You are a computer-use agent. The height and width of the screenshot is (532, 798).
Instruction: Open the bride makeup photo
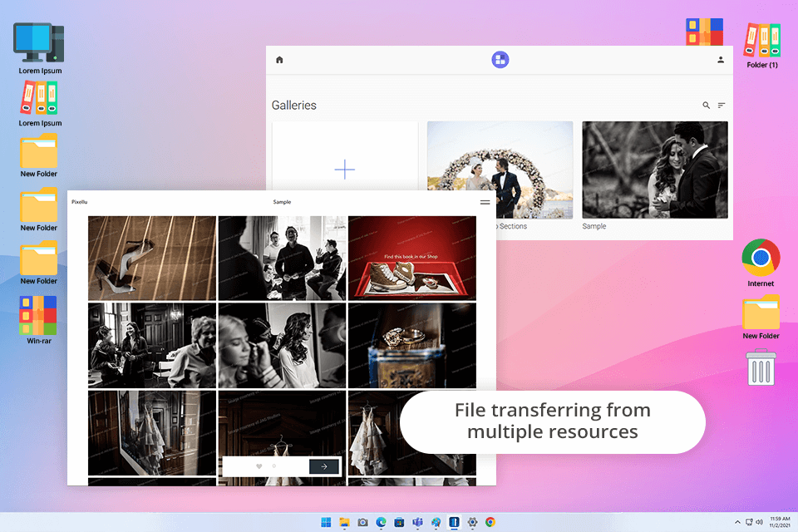(x=282, y=346)
